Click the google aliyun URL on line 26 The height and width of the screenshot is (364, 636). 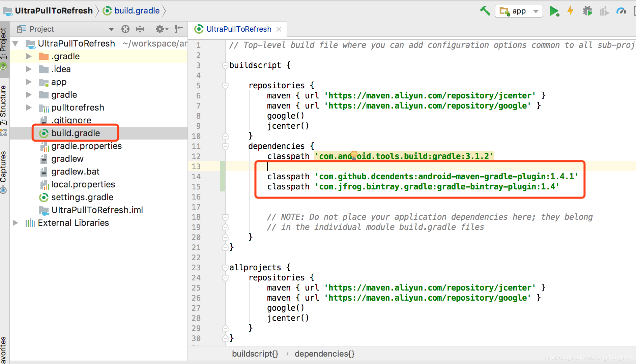(428, 298)
